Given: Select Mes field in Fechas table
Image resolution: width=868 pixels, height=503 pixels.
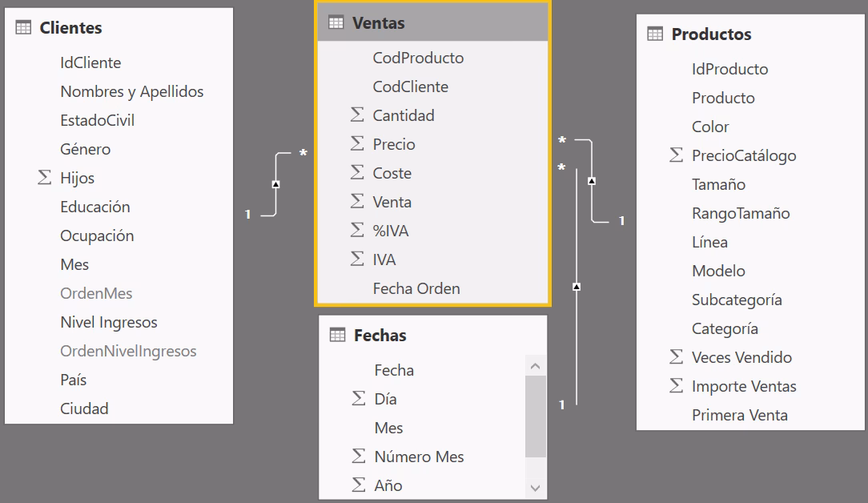Looking at the screenshot, I should [388, 427].
